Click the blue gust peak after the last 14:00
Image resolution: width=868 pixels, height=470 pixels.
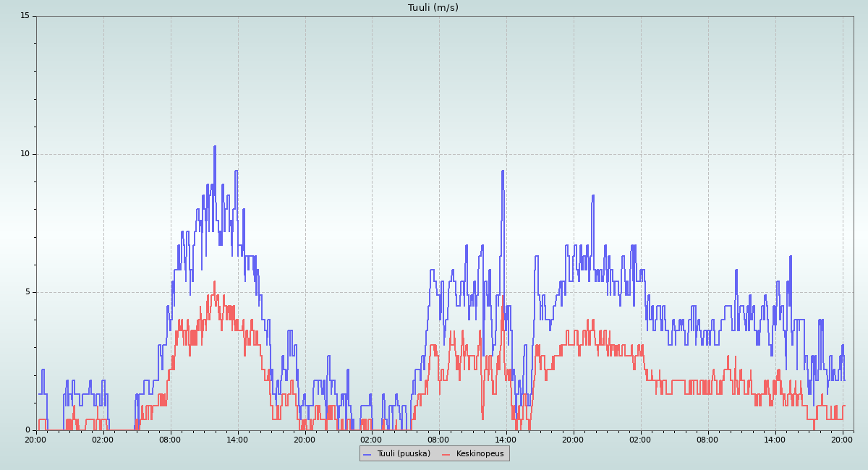click(x=791, y=257)
